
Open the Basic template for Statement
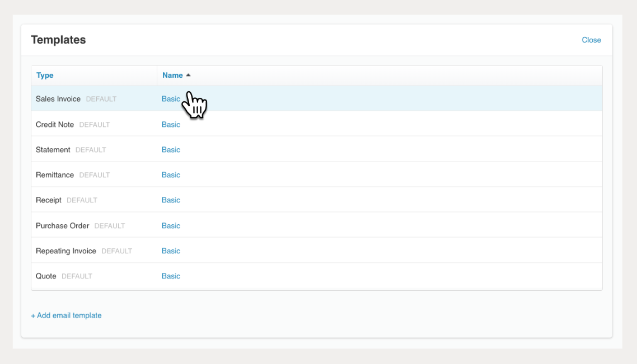[171, 150]
